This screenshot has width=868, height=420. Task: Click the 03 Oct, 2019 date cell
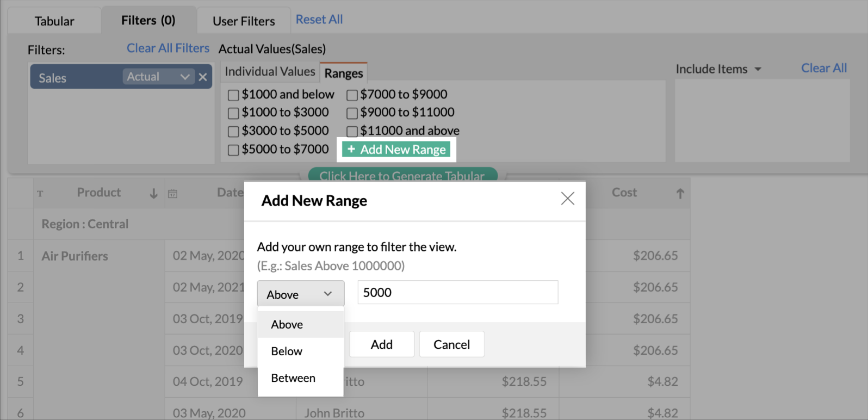[x=208, y=319]
